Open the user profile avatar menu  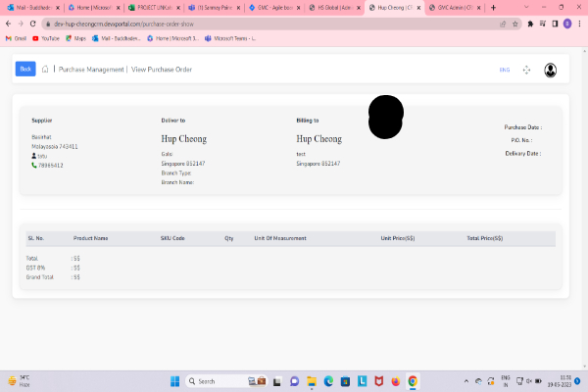(551, 70)
